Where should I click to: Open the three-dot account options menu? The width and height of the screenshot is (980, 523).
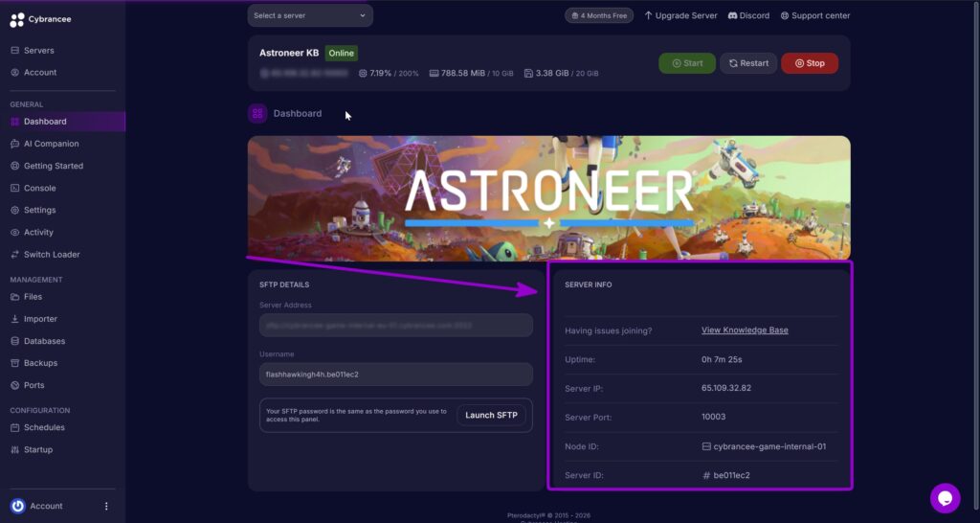pyautogui.click(x=106, y=506)
